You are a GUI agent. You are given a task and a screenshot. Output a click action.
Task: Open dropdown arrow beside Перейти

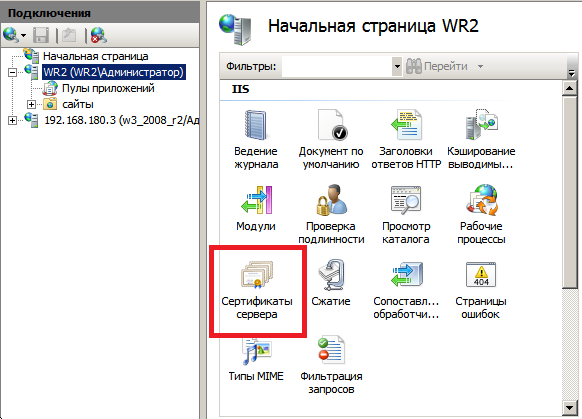(x=480, y=66)
